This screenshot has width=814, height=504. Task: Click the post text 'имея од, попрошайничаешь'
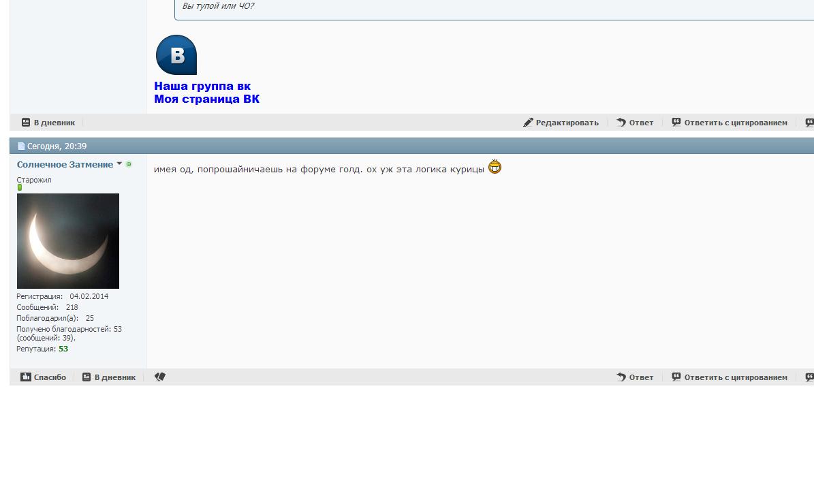pos(218,169)
